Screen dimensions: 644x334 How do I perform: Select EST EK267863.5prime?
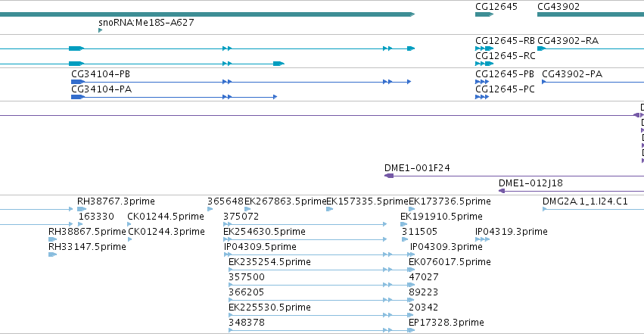point(285,201)
